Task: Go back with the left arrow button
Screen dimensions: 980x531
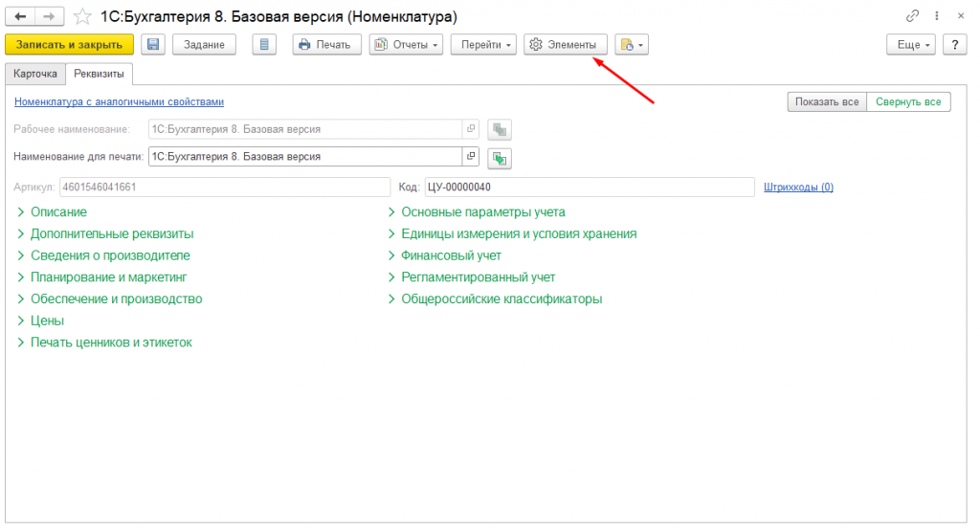Action: (x=20, y=17)
